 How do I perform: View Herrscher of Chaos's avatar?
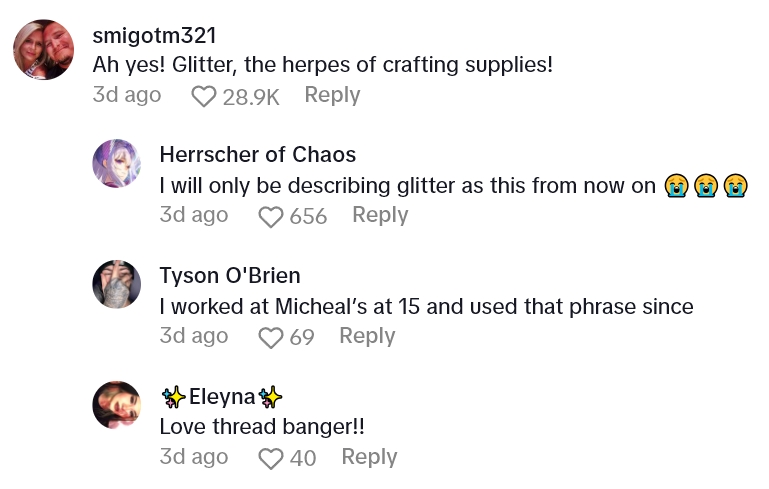[117, 163]
